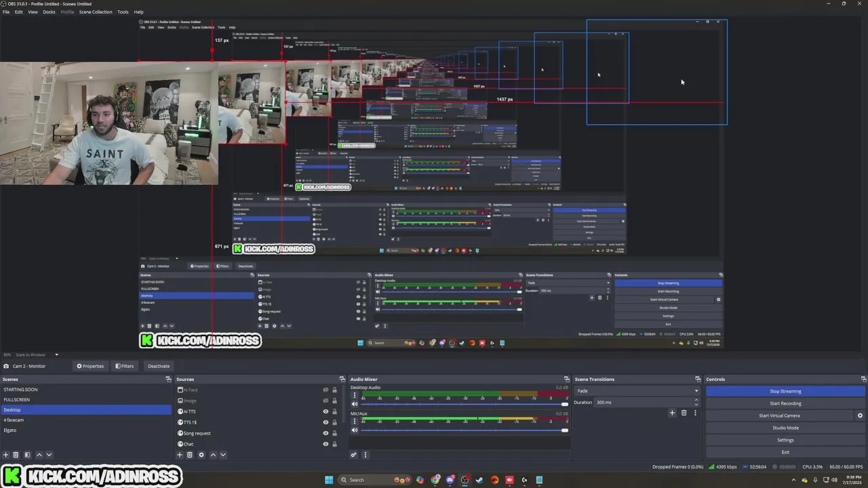Screen dimensions: 868x488
Task: Open the View menu
Action: pyautogui.click(x=33, y=12)
